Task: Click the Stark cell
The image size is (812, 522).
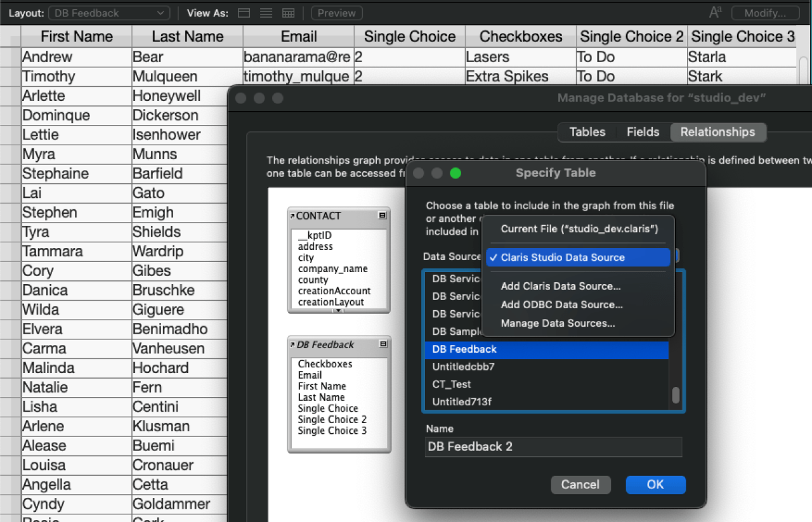Action: coord(742,77)
